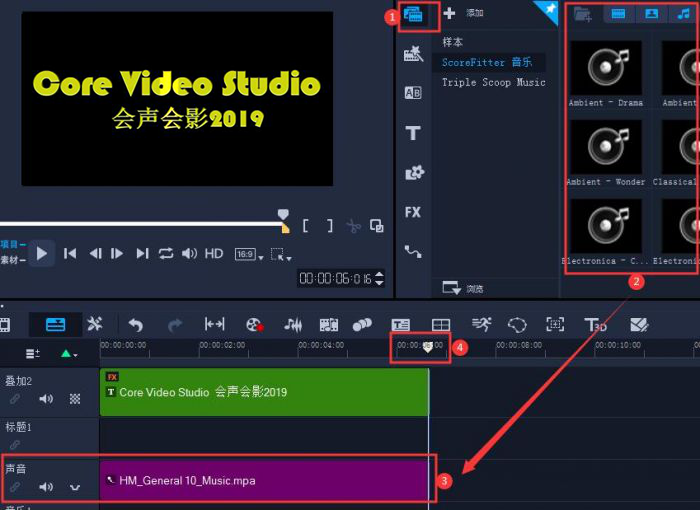Image resolution: width=700 pixels, height=510 pixels.
Task: Open the Mask Creator tool
Action: 517,325
